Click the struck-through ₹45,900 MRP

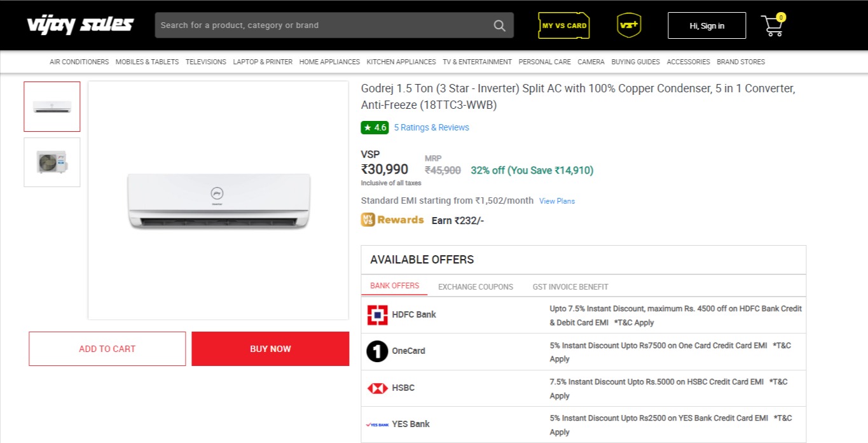pyautogui.click(x=443, y=171)
